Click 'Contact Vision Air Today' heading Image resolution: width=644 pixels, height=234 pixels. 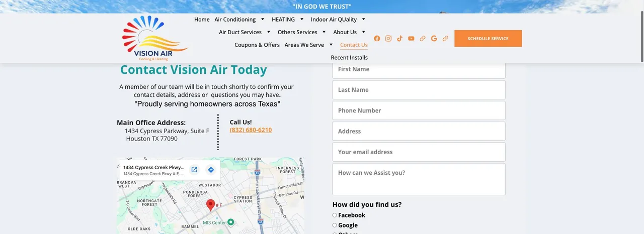194,70
